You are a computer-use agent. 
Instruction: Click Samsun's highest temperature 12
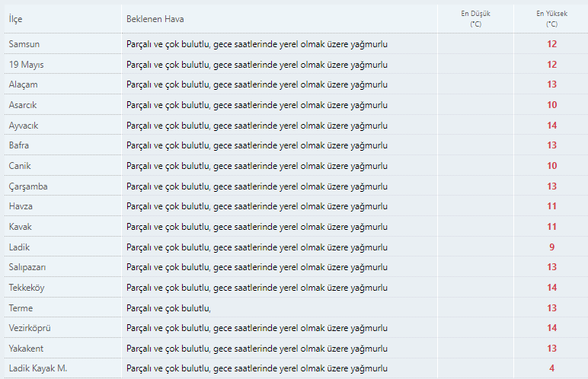click(x=551, y=44)
